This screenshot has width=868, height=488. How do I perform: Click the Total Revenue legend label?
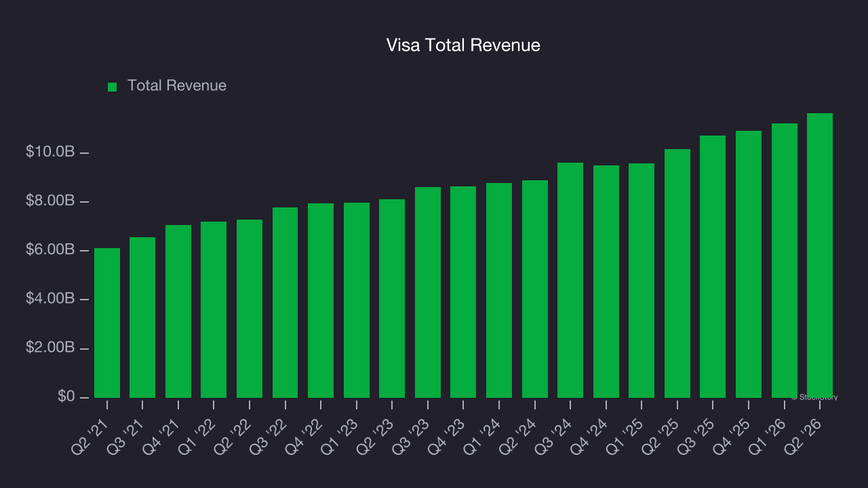(177, 86)
